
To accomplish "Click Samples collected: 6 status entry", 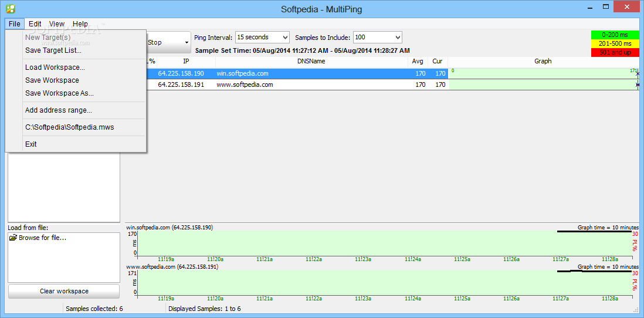I will tap(94, 309).
